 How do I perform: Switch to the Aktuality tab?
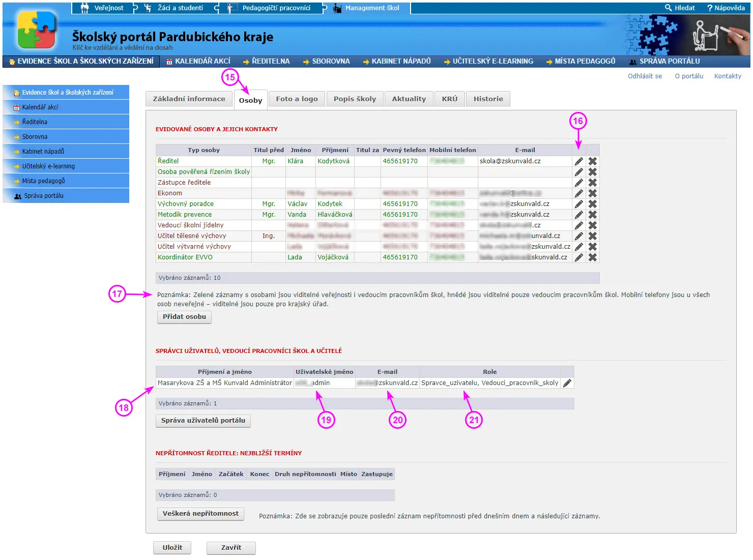click(x=409, y=99)
